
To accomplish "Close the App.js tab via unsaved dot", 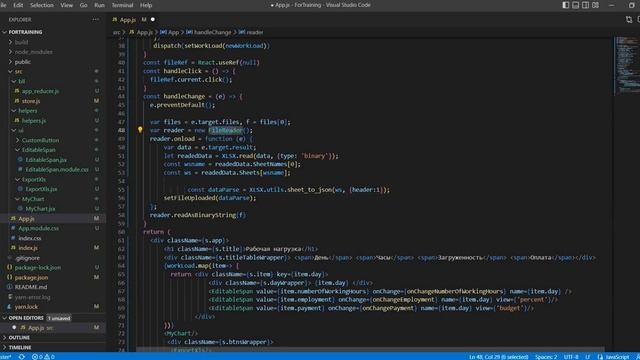I will [x=153, y=19].
